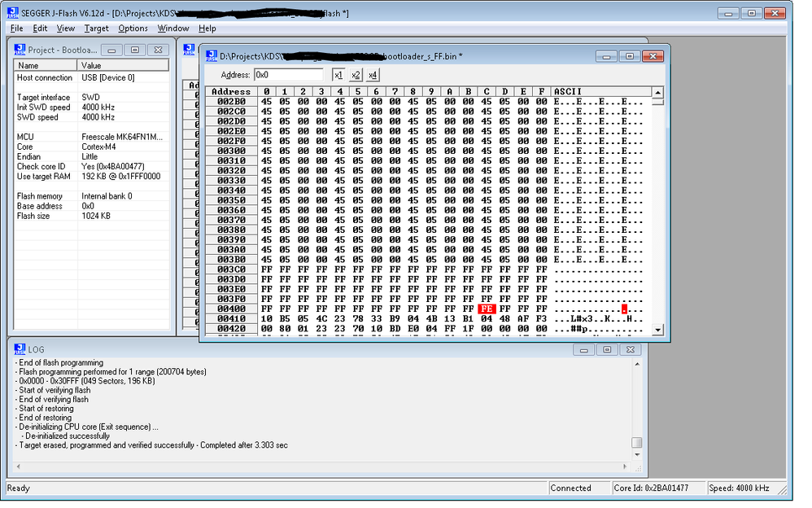
Task: Minimize the LOG panel
Action: [583, 350]
